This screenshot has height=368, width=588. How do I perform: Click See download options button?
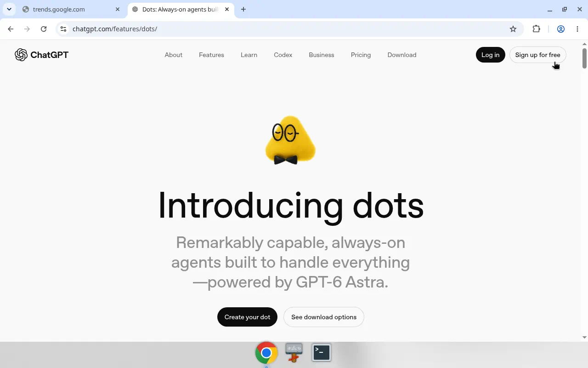tap(324, 317)
